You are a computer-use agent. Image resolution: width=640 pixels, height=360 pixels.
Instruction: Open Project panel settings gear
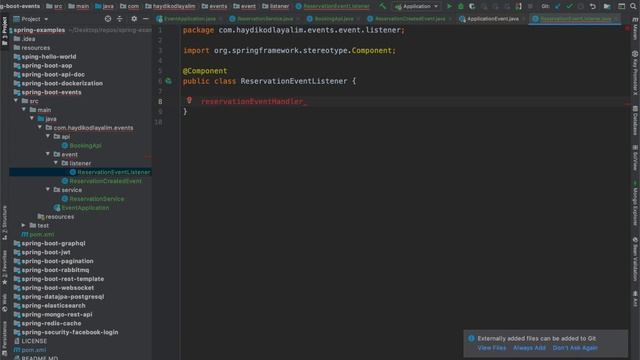tap(134, 19)
